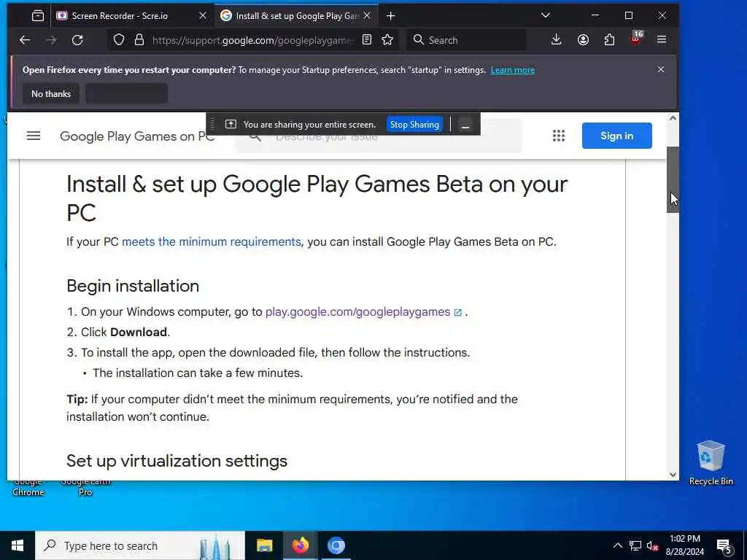
Task: Open meets the minimum requirements link
Action: coord(212,242)
